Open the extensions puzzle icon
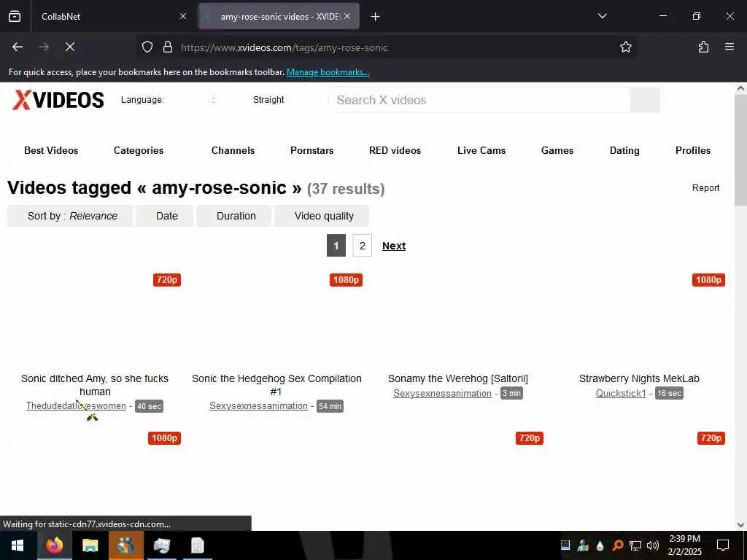Screen dimensions: 747x560 [703, 47]
